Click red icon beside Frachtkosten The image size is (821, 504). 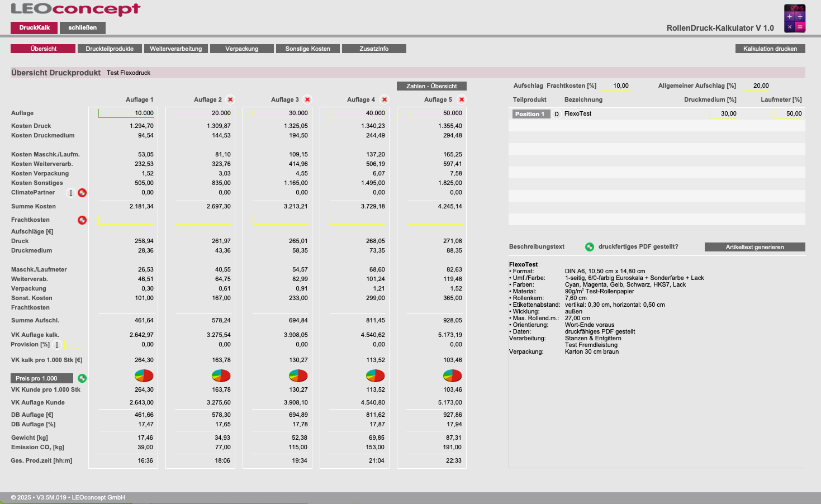point(82,220)
